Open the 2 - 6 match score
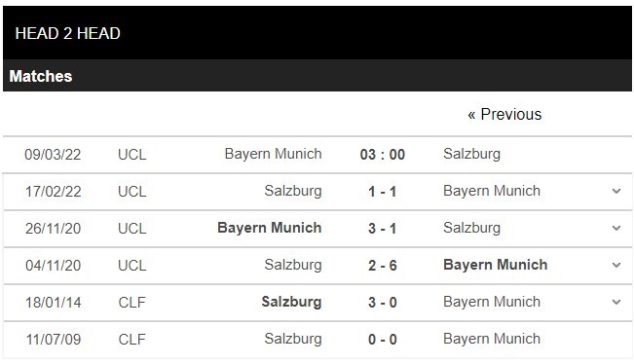The image size is (634, 364). pyautogui.click(x=383, y=266)
